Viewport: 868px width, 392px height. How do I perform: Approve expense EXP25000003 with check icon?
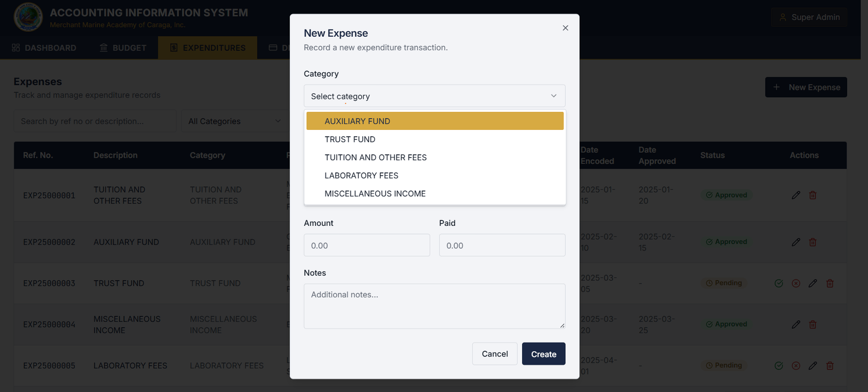click(779, 283)
